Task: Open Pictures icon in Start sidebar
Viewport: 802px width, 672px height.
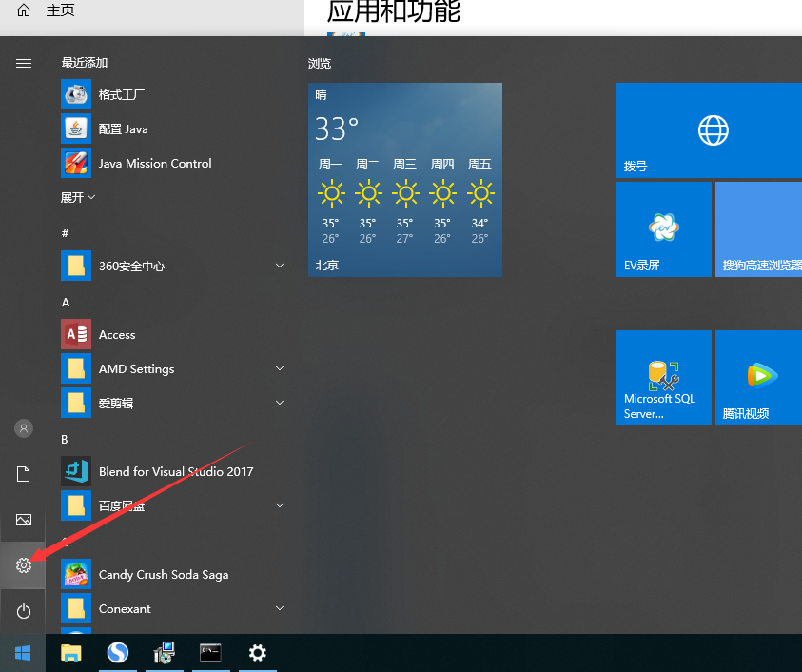Action: pyautogui.click(x=24, y=520)
